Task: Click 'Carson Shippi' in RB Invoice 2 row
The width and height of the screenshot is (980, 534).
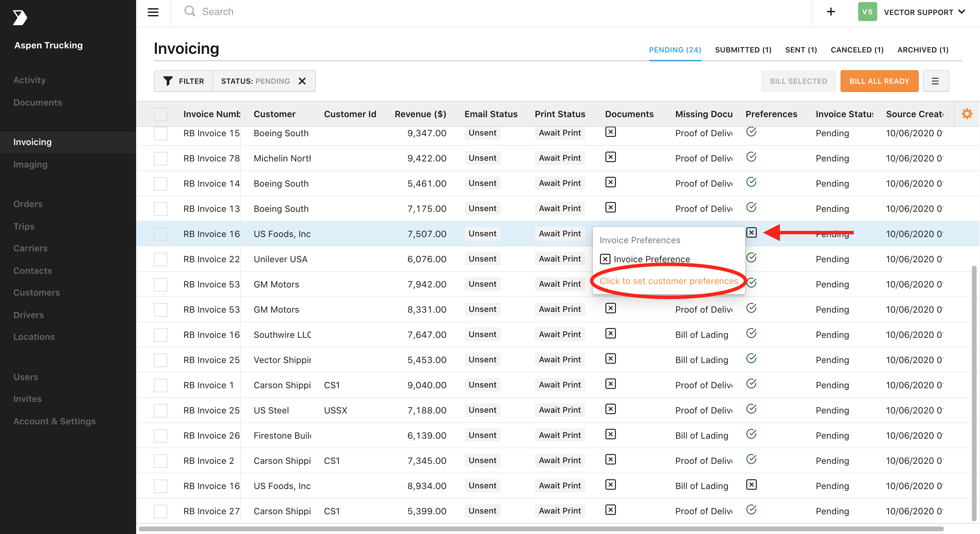Action: pyautogui.click(x=282, y=461)
